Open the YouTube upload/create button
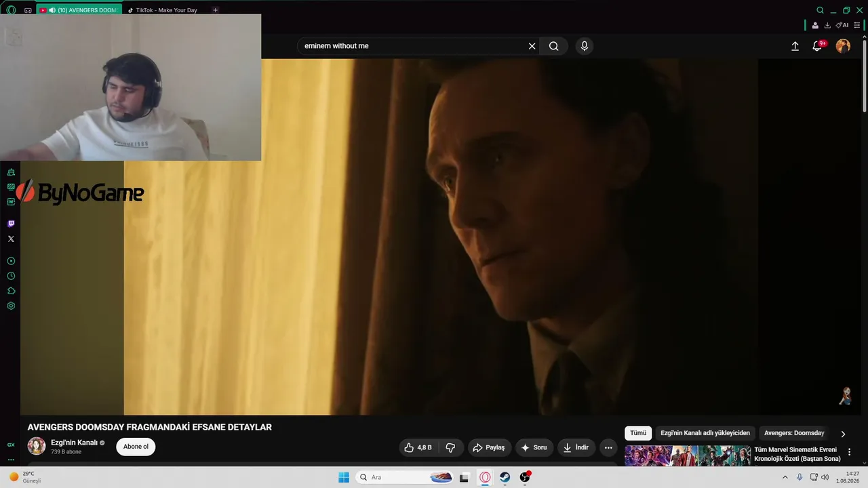This screenshot has width=868, height=488. [x=795, y=46]
